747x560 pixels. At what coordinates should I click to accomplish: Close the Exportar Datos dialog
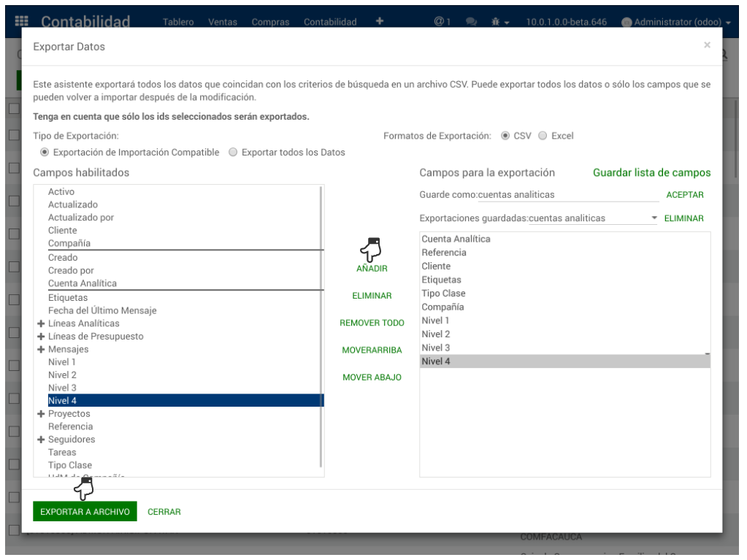(706, 45)
